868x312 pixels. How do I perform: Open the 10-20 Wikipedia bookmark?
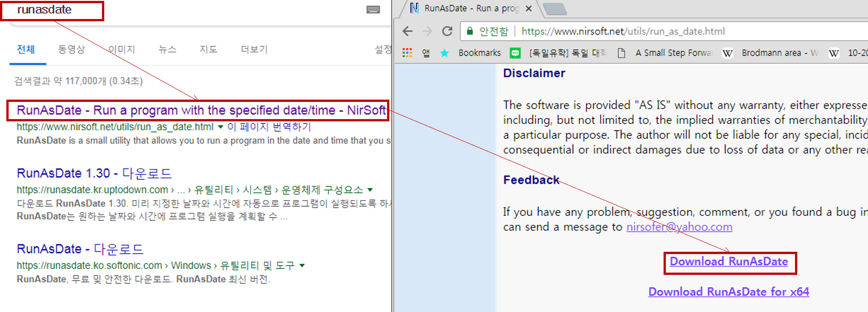848,53
